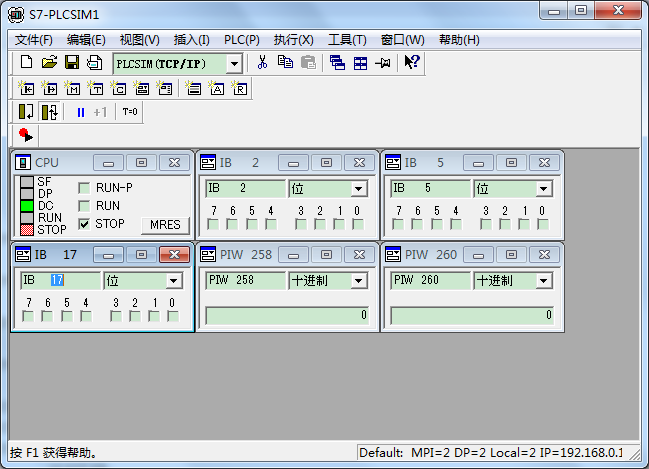Reset timers with T=0 button
This screenshot has height=469, width=649.
click(x=130, y=112)
